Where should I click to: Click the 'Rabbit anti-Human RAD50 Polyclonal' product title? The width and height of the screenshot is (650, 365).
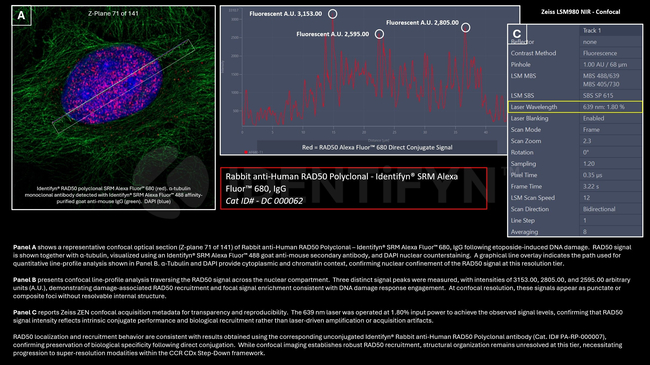(342, 182)
